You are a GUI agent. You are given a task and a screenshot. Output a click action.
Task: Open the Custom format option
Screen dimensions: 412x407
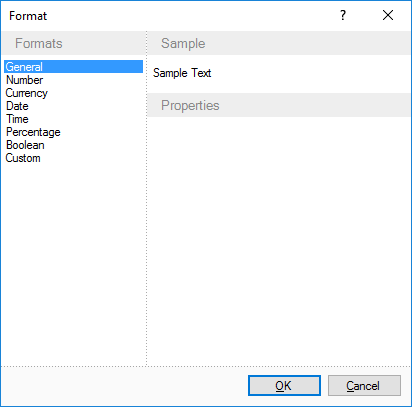click(73, 158)
